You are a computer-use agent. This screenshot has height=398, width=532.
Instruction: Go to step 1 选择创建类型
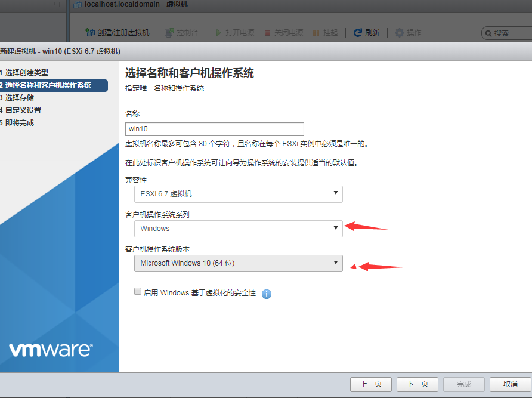(x=24, y=72)
